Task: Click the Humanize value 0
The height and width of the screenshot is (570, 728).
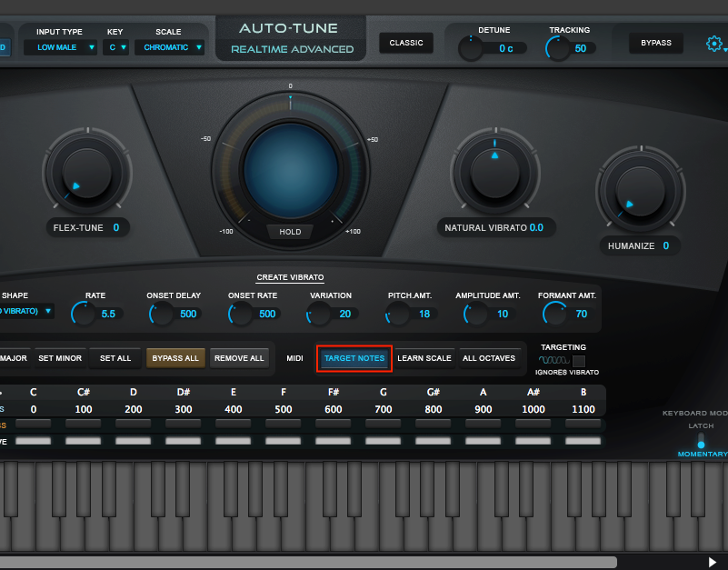Action: click(x=666, y=245)
